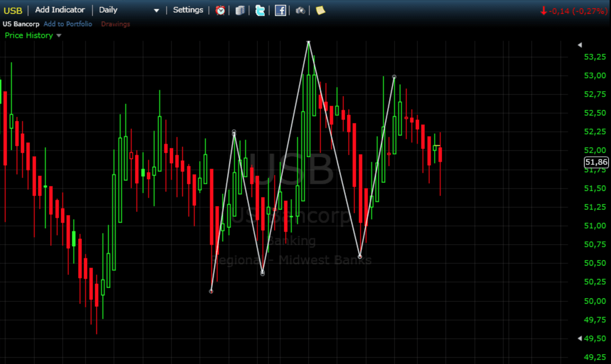Click the 52,50 price axis label
Screen dimensions: 611x364
tap(595, 113)
